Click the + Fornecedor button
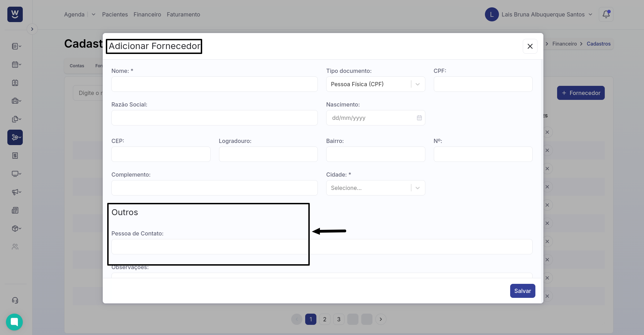 click(581, 93)
